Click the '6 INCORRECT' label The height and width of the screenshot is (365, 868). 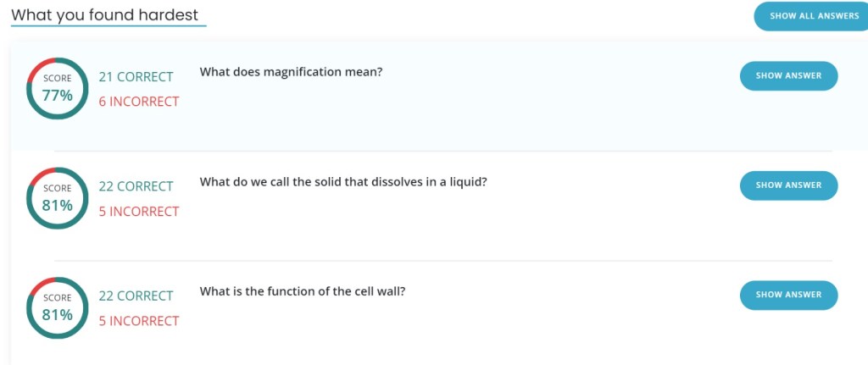pyautogui.click(x=139, y=102)
